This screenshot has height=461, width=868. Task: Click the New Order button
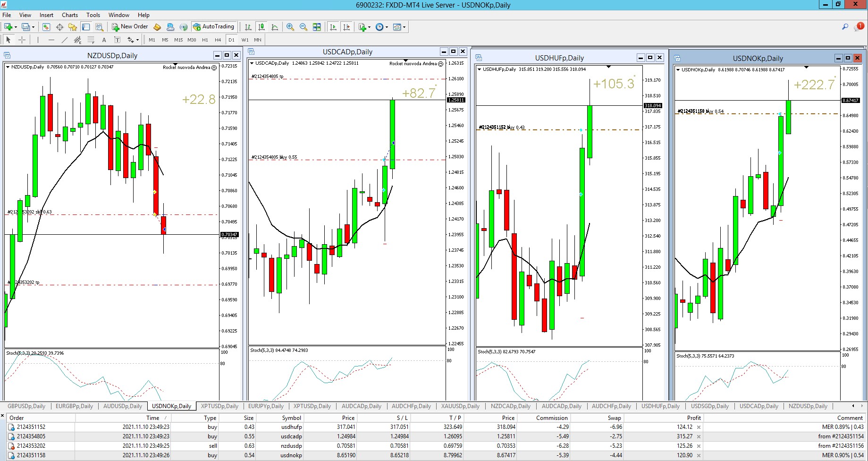point(130,27)
